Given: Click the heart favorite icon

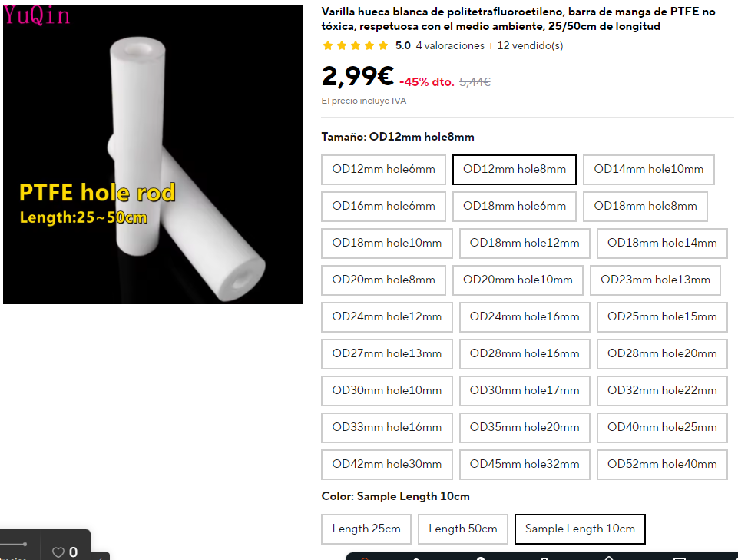Looking at the screenshot, I should coord(58,552).
